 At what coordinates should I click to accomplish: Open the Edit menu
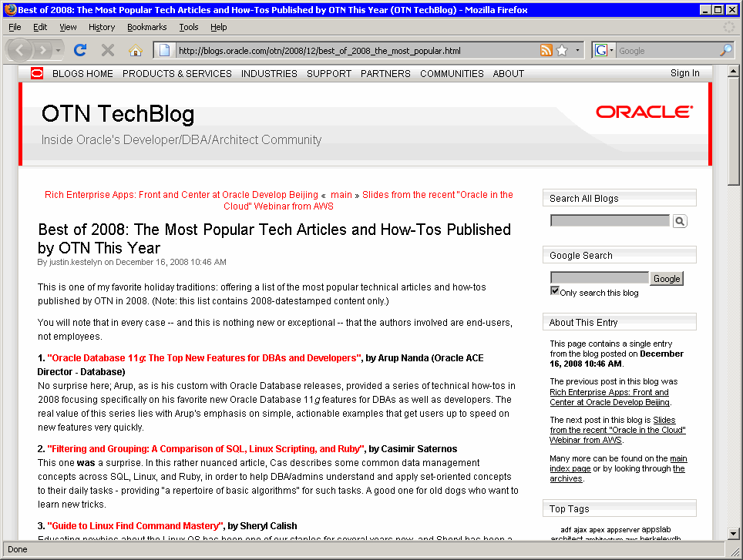click(40, 27)
